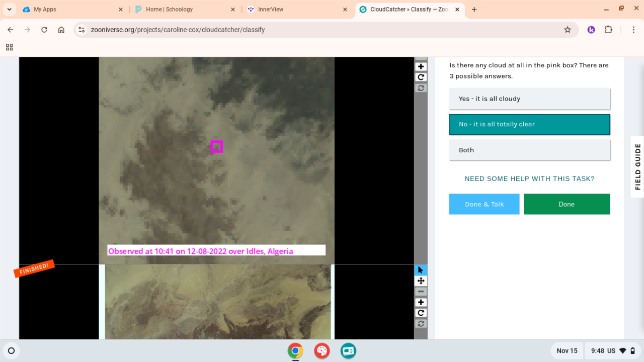Zoom out on the lower image
644x362 pixels.
[x=421, y=292]
